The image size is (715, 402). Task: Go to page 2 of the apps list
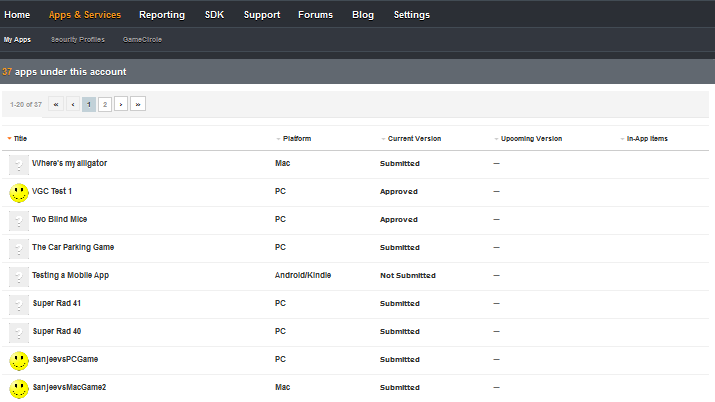click(105, 104)
